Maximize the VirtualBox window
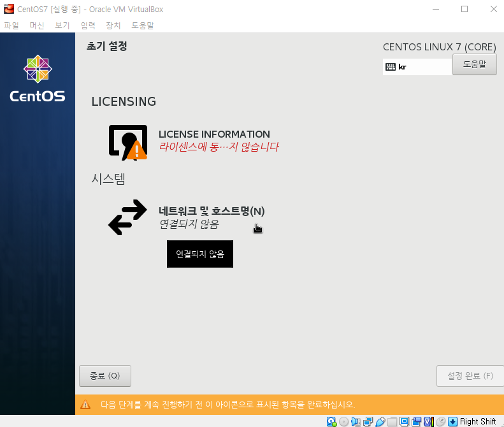The height and width of the screenshot is (427, 504). click(464, 9)
